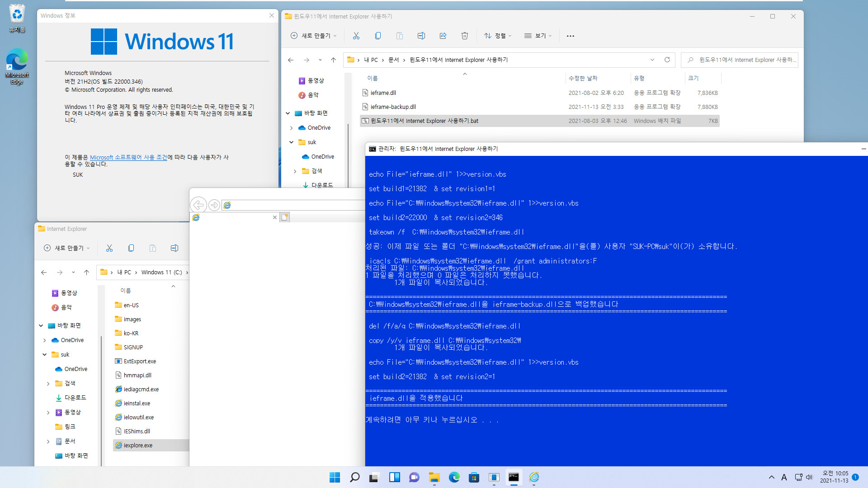
Task: Open the Recycle Bin desktop icon
Action: click(x=17, y=19)
